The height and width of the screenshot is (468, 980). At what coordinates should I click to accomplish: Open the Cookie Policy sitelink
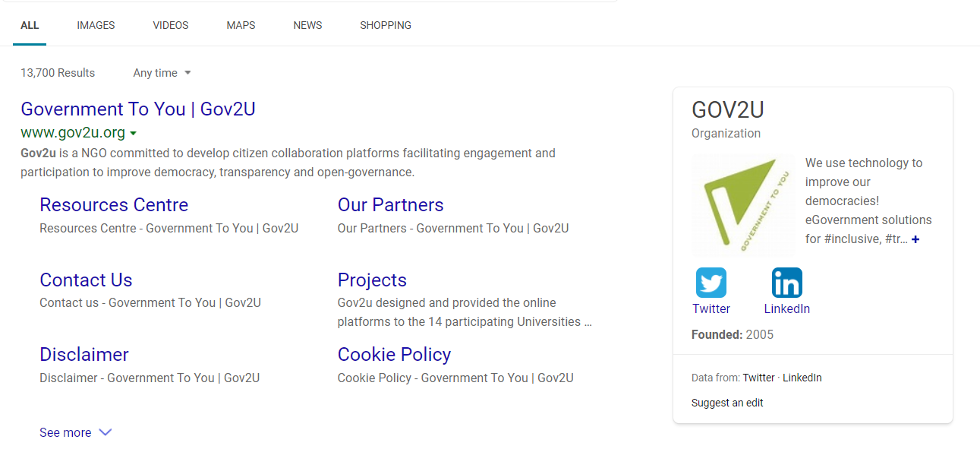click(x=394, y=355)
